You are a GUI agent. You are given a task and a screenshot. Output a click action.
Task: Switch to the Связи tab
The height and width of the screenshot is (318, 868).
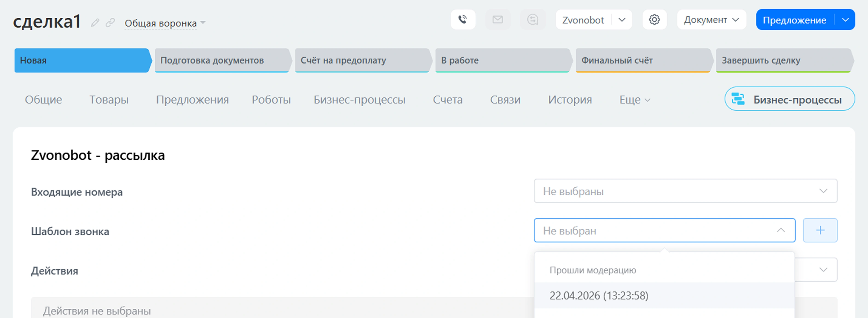505,100
